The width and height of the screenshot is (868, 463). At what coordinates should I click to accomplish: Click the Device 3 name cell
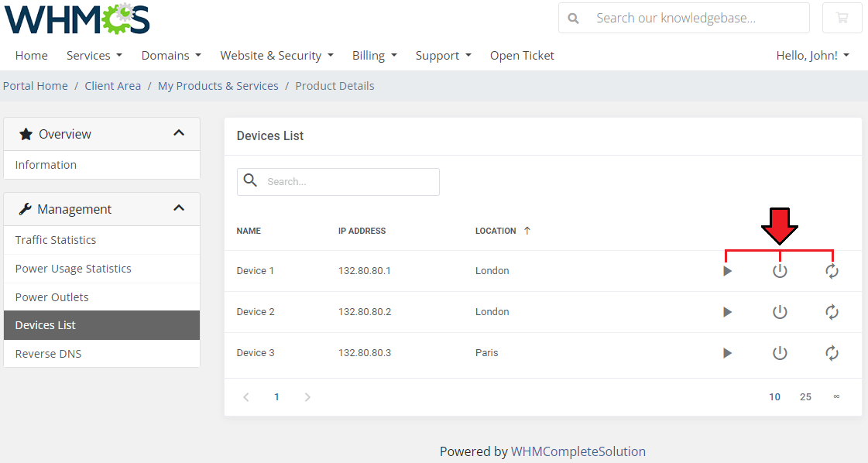pyautogui.click(x=256, y=353)
